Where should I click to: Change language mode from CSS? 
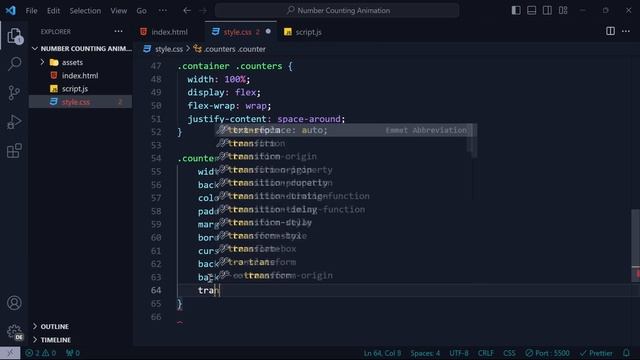[509, 353]
